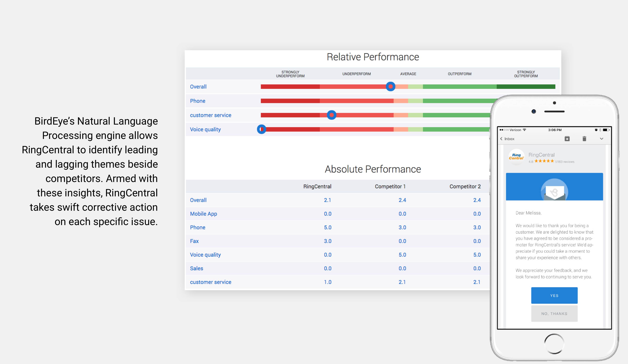Click the five-star rating icons

click(544, 161)
